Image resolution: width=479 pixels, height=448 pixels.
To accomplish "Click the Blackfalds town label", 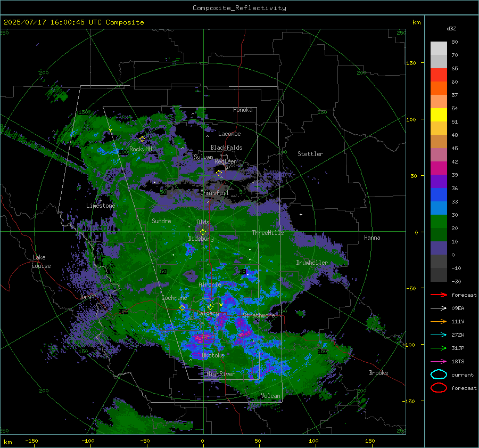I will point(226,148).
